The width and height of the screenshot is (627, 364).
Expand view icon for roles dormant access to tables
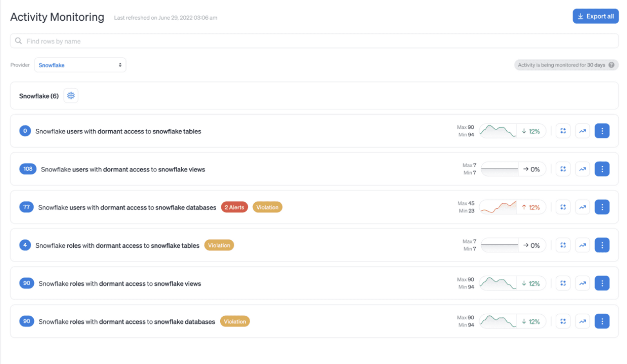click(x=563, y=245)
